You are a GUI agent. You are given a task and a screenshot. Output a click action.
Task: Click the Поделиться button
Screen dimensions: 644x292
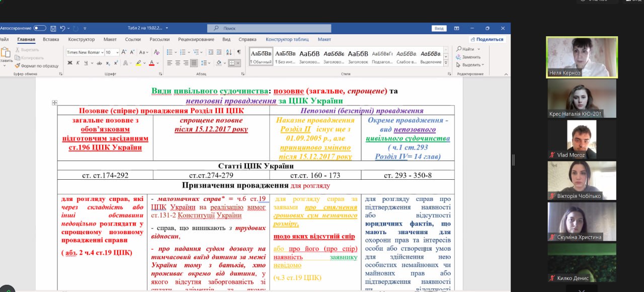pyautogui.click(x=487, y=39)
